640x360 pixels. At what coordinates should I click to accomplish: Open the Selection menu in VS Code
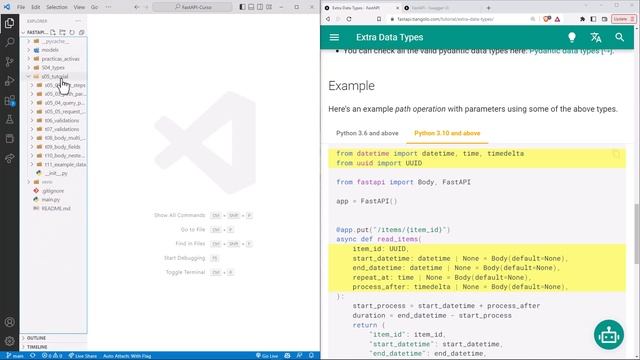57,7
